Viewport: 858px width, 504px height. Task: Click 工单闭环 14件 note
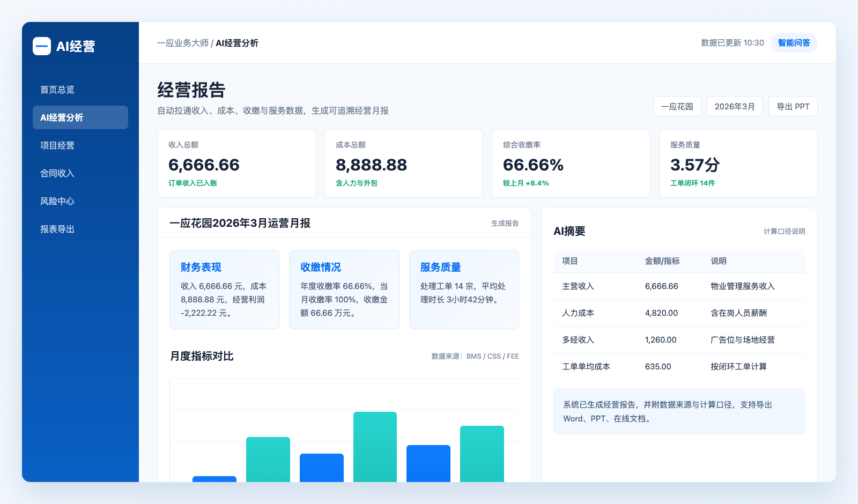692,183
